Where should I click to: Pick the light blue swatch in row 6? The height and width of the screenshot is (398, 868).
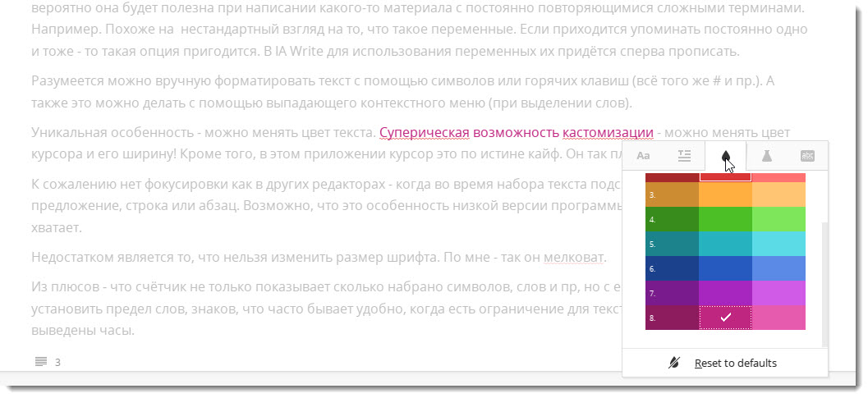(x=778, y=268)
